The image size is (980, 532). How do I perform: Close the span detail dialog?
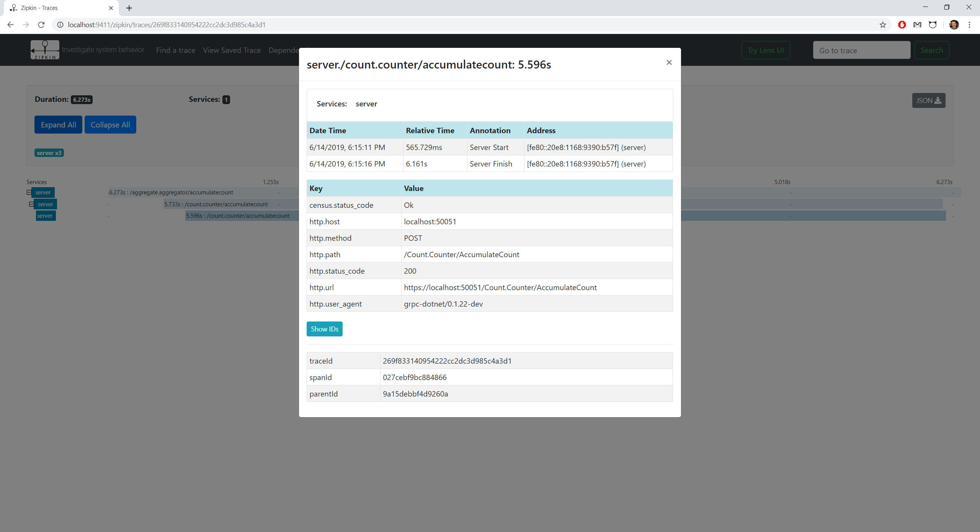click(669, 62)
